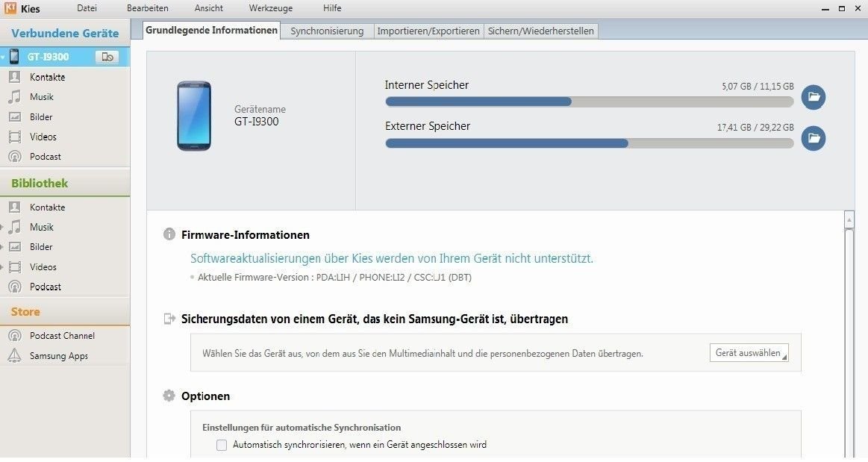Expand the Bibliothek Videos tree arrow
The width and height of the screenshot is (868, 462).
2,267
